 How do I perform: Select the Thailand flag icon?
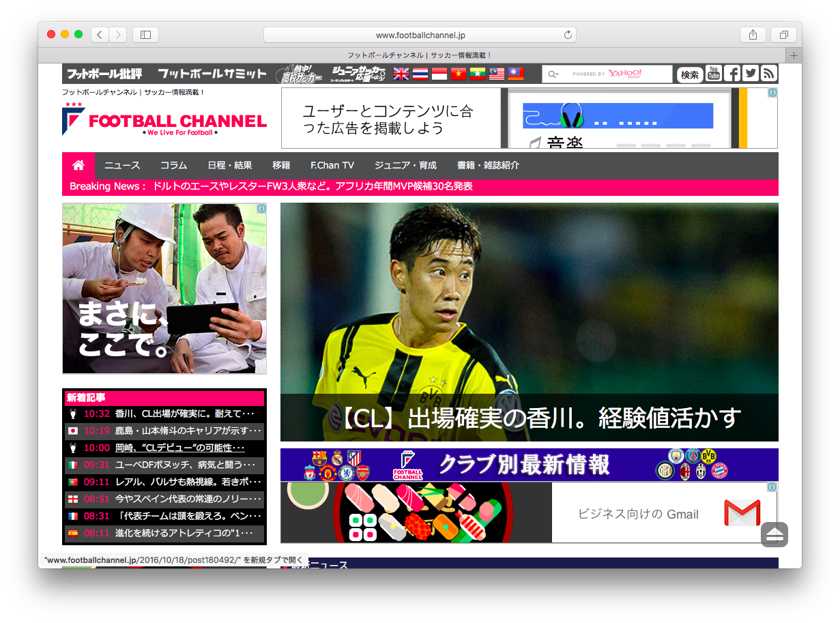[420, 74]
